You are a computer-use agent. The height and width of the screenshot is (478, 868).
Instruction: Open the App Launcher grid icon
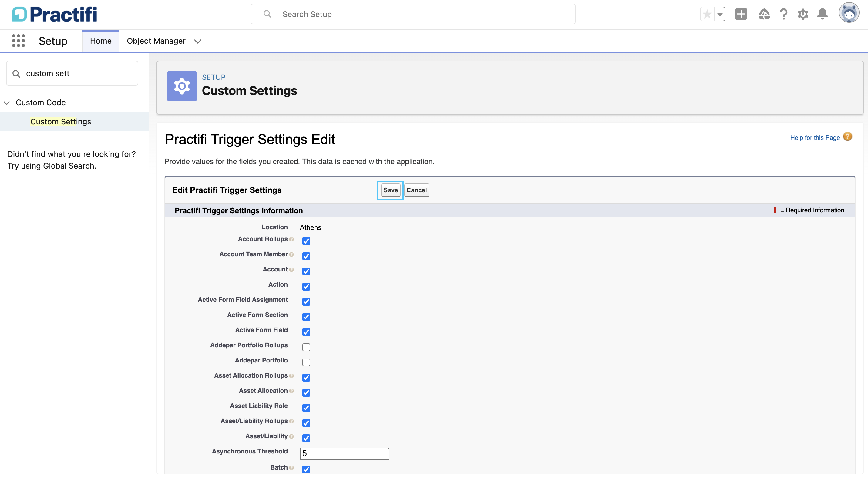tap(18, 41)
